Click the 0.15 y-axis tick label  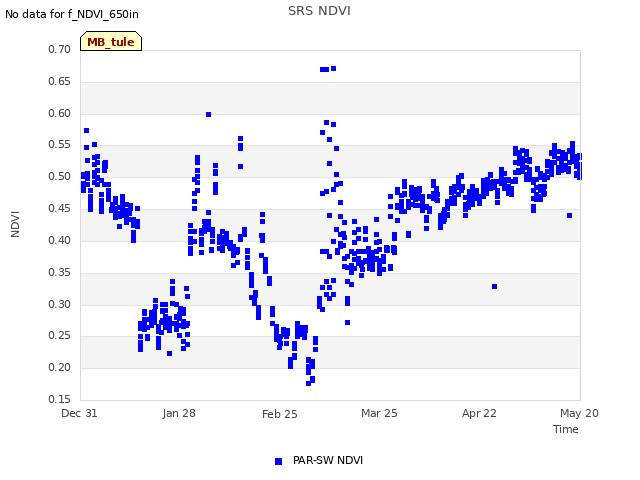[60, 399]
